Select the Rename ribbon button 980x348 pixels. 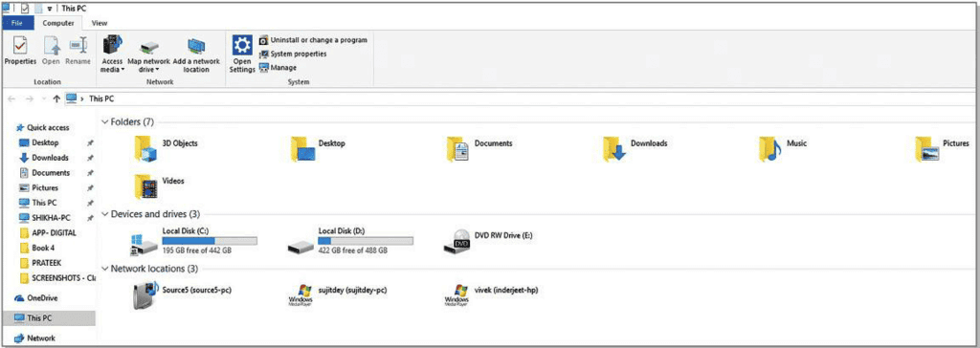[78, 52]
